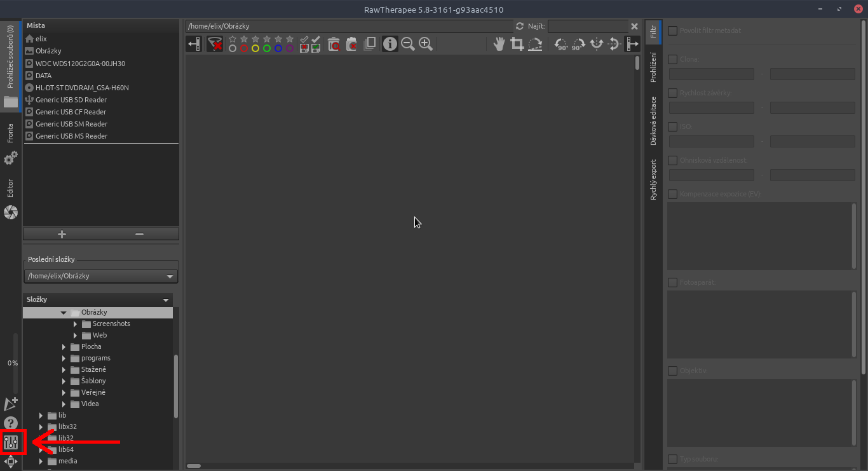Tick the Kompenzace expozice (EV) checkbox
Viewport: 868px width, 471px height.
click(x=672, y=194)
